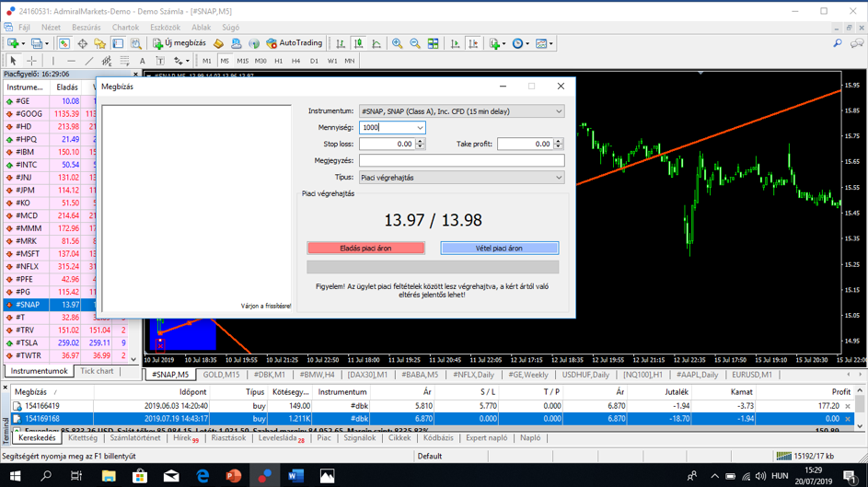The height and width of the screenshot is (487, 868).
Task: Select the cursor arrow tool
Action: pyautogui.click(x=13, y=61)
